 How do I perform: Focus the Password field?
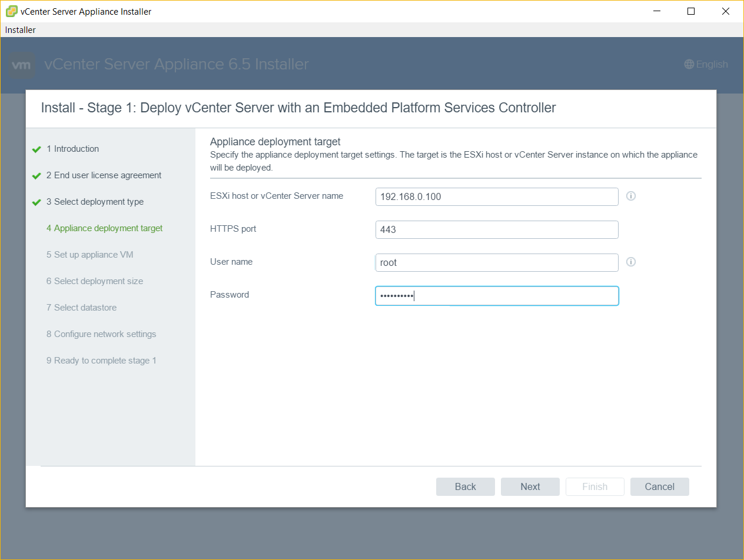click(x=497, y=296)
